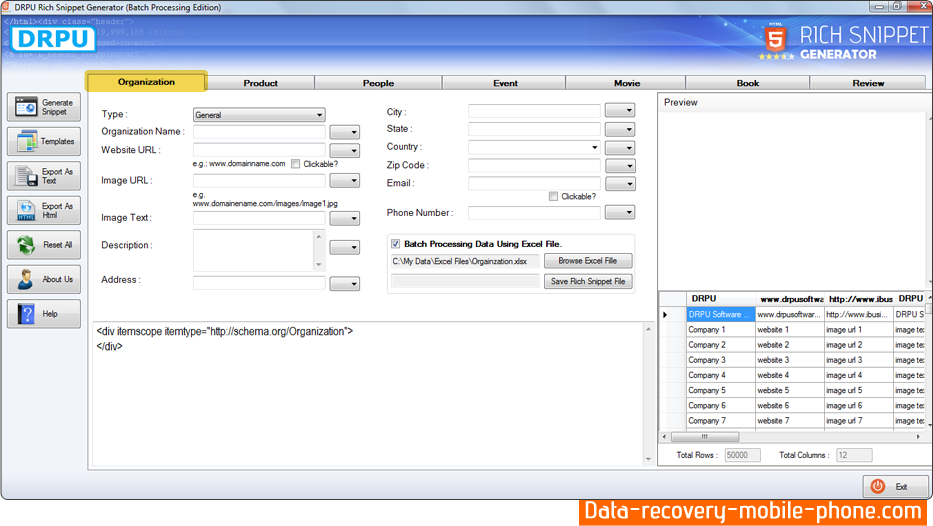Select the Company 4 grid cell
Screen dimensions: 933x526
point(721,375)
